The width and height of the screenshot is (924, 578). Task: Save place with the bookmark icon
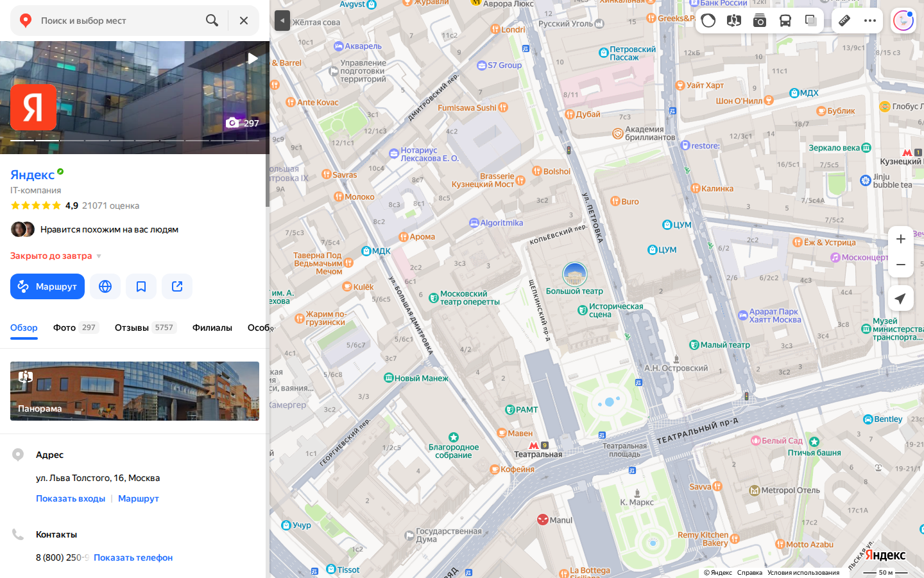click(x=141, y=286)
